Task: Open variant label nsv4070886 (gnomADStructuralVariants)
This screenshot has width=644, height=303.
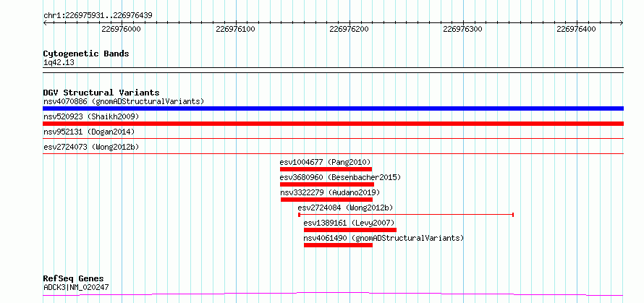Action: coord(124,101)
